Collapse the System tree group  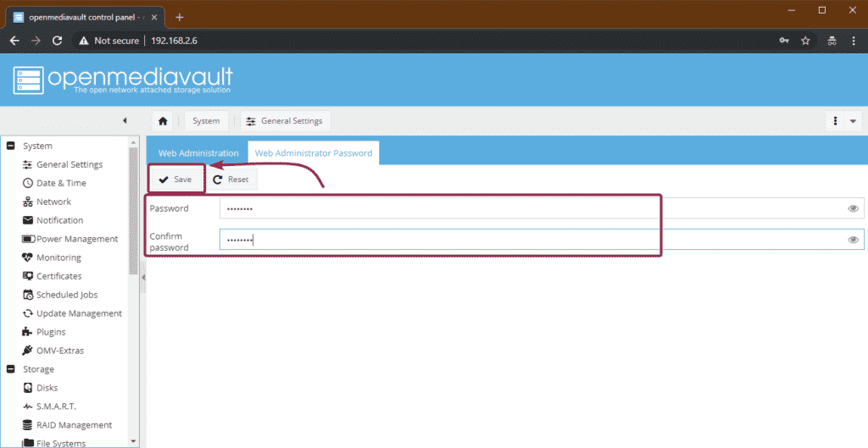[10, 146]
